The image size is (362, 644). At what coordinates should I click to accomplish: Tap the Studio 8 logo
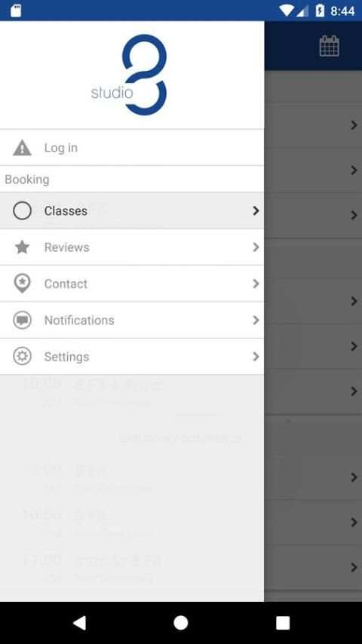[x=129, y=75]
